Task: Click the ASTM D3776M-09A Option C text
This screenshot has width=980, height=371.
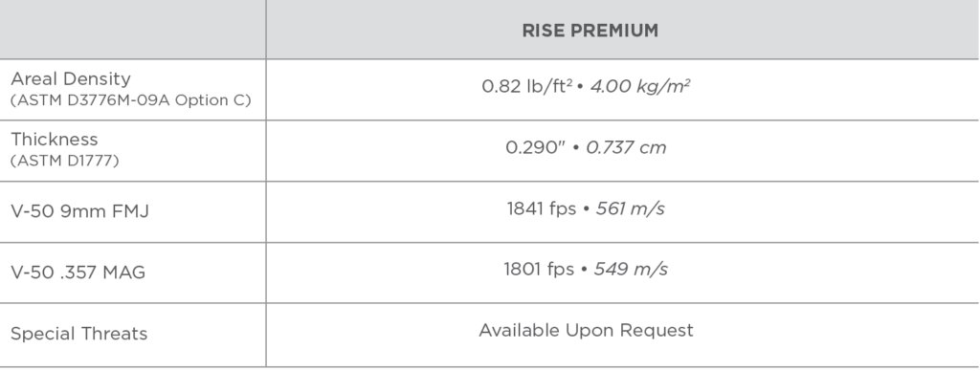Action: [x=130, y=100]
